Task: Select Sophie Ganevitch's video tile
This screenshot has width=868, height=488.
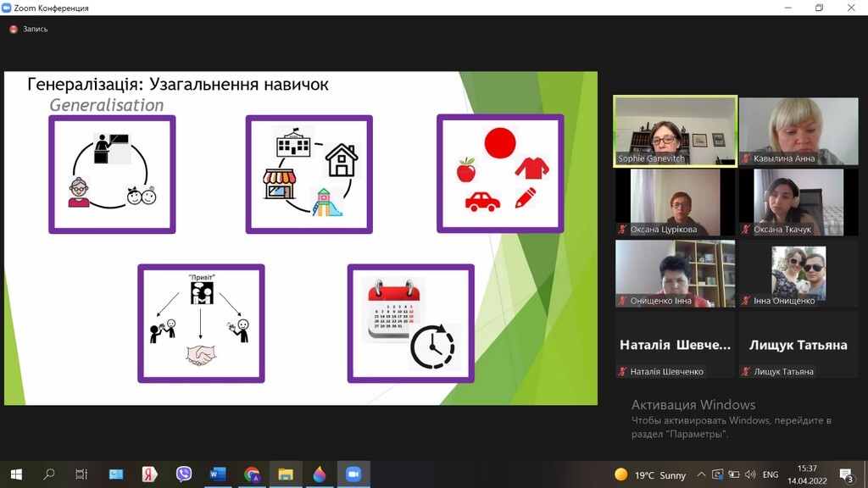Action: [x=675, y=131]
